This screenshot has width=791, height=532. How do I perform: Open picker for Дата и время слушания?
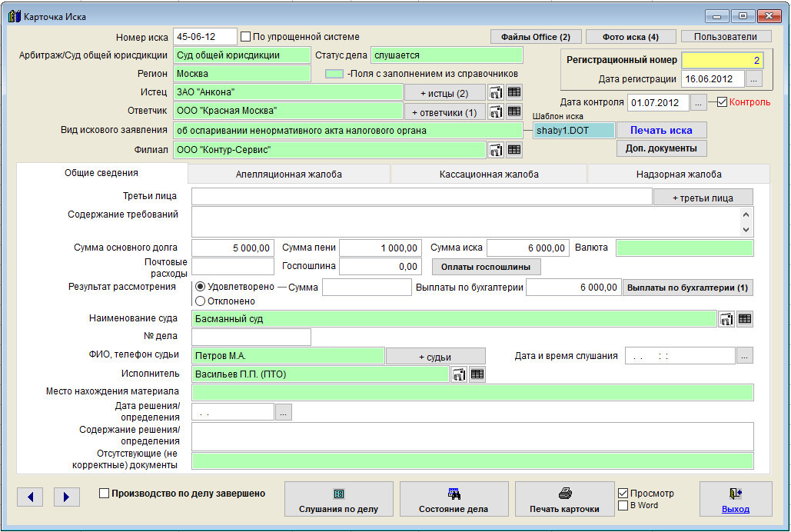(x=745, y=356)
